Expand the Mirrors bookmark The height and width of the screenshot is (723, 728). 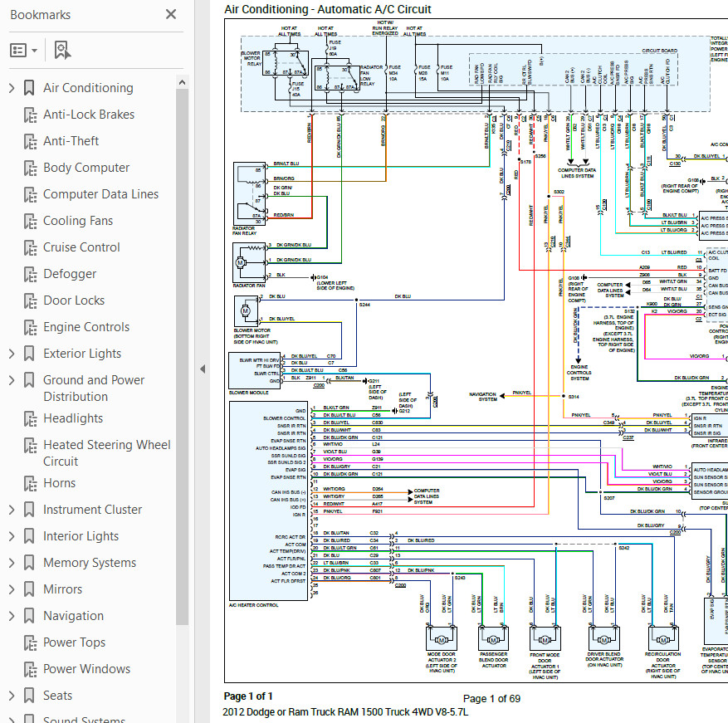tap(12, 589)
